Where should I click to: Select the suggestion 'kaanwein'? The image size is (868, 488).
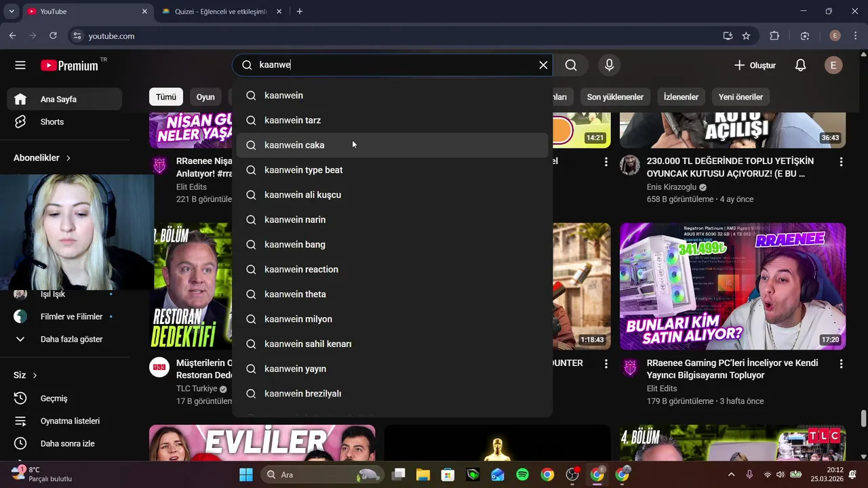coord(392,96)
